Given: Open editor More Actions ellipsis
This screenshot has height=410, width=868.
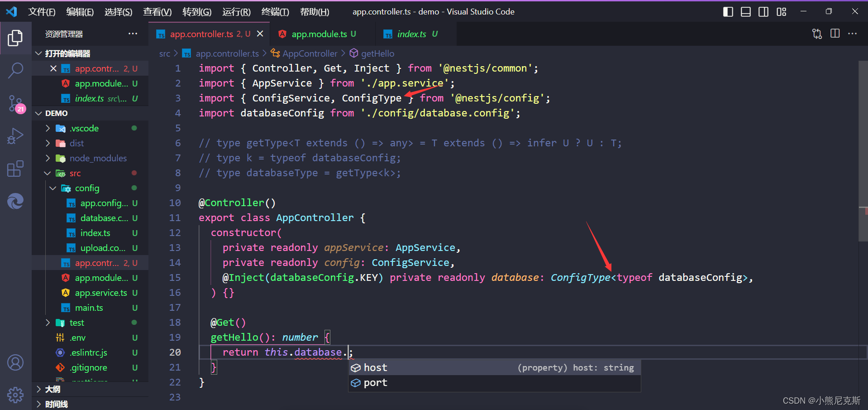Looking at the screenshot, I should tap(853, 34).
